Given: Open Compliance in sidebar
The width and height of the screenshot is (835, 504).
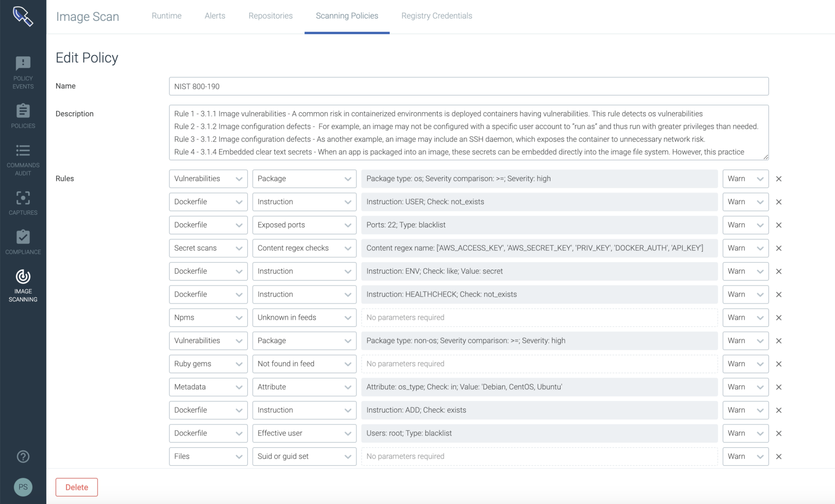Looking at the screenshot, I should (23, 242).
